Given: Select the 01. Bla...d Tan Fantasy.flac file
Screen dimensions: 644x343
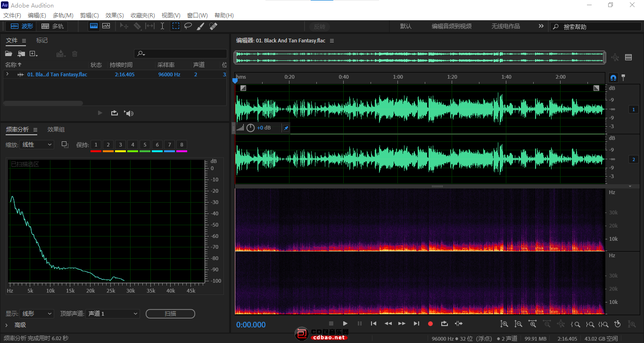Looking at the screenshot, I should [x=57, y=74].
